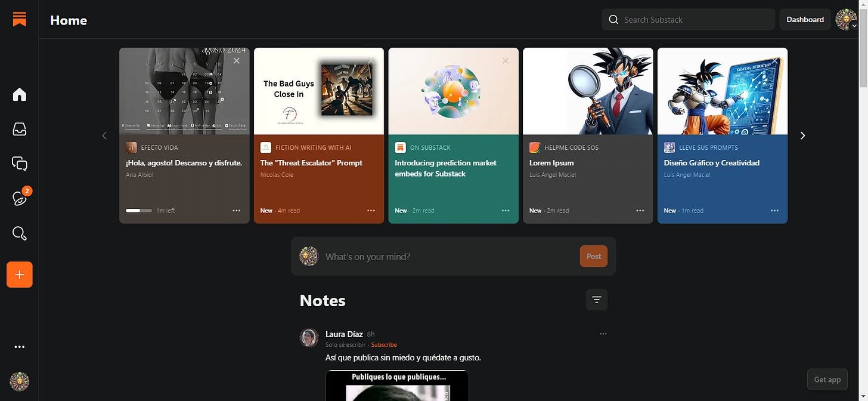
Task: Open options on Diseño Gráfico card
Action: 774,211
